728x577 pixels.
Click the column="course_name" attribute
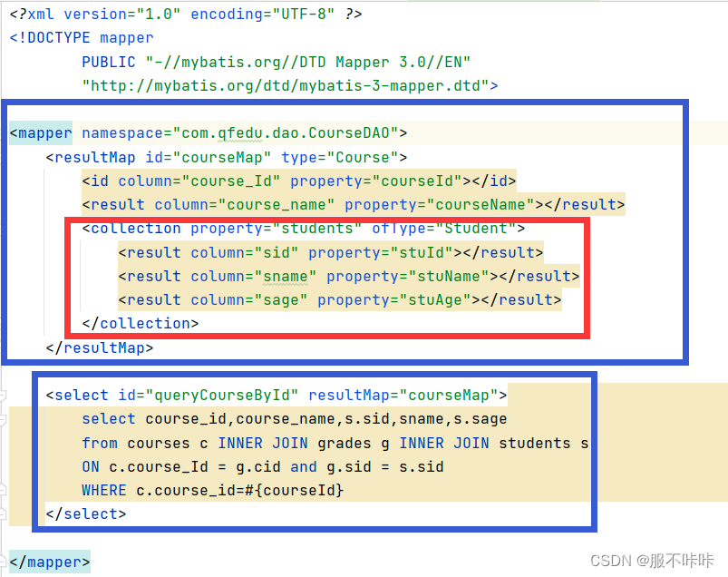pyautogui.click(x=245, y=205)
